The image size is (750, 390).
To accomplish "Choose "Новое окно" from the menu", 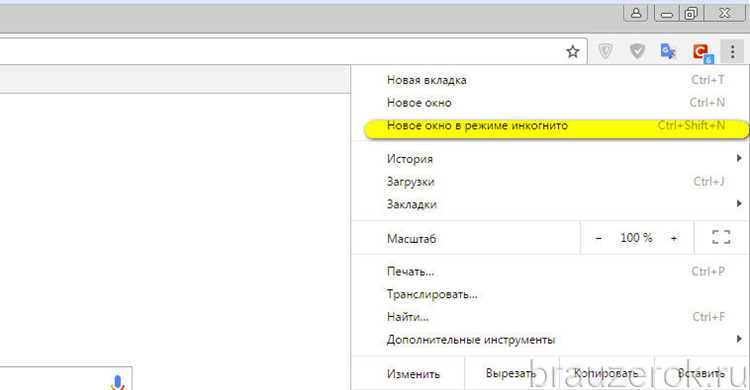I will [550, 102].
